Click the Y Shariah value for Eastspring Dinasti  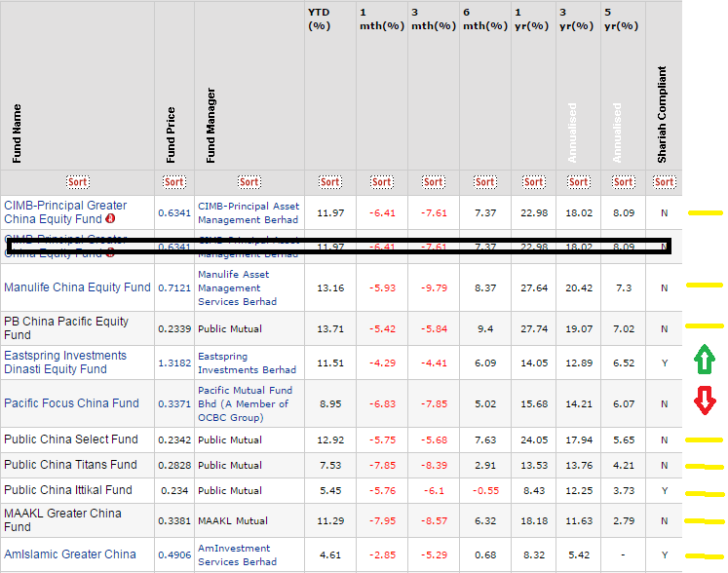point(665,363)
